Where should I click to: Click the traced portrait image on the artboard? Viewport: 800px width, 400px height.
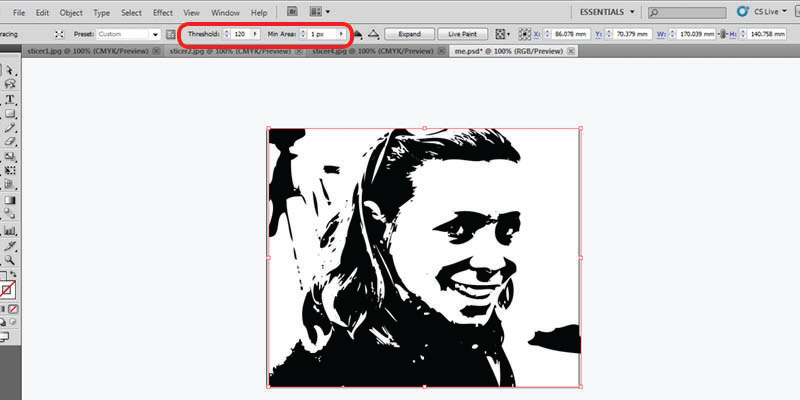tap(424, 258)
